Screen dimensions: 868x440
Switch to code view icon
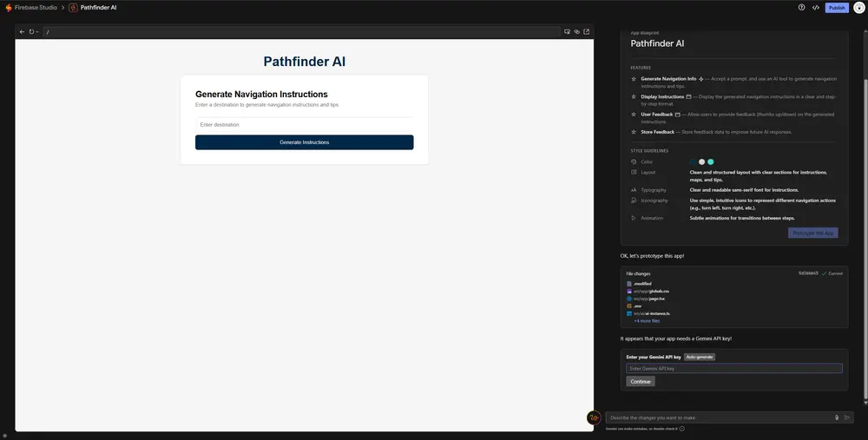(x=815, y=8)
